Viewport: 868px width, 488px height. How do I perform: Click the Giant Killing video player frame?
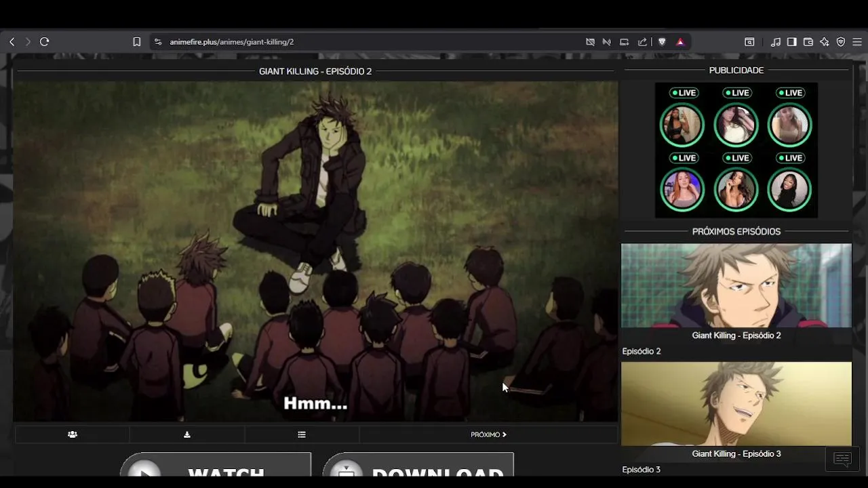point(315,251)
